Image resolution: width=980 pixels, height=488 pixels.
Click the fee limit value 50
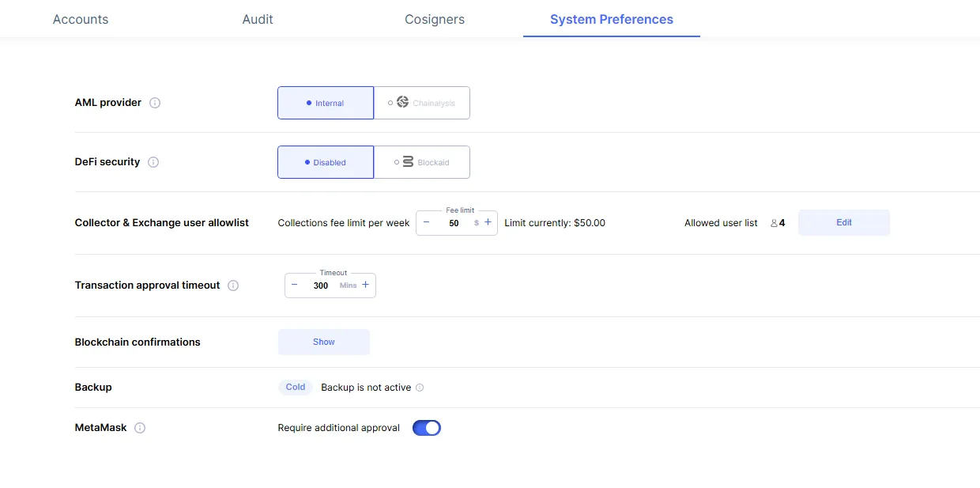pyautogui.click(x=454, y=223)
